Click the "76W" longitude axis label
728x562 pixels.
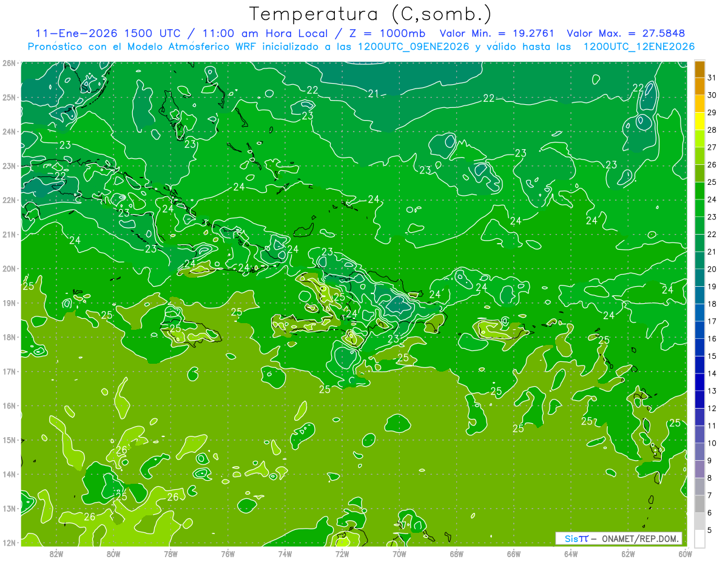(x=228, y=554)
